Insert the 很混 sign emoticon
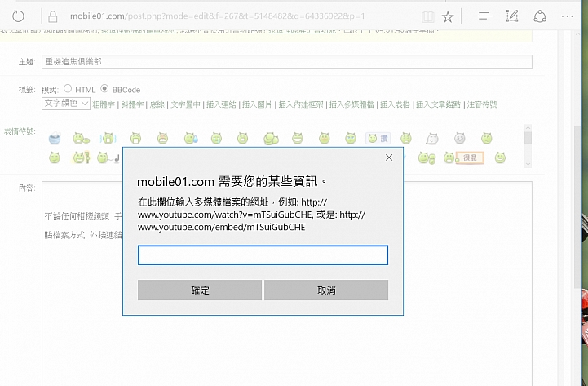Screen dimensions: 588x386 coord(463,158)
